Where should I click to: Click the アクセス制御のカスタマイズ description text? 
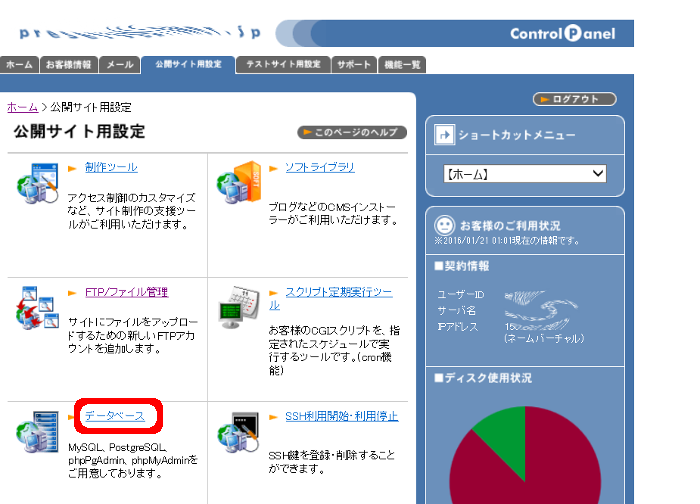click(x=131, y=211)
